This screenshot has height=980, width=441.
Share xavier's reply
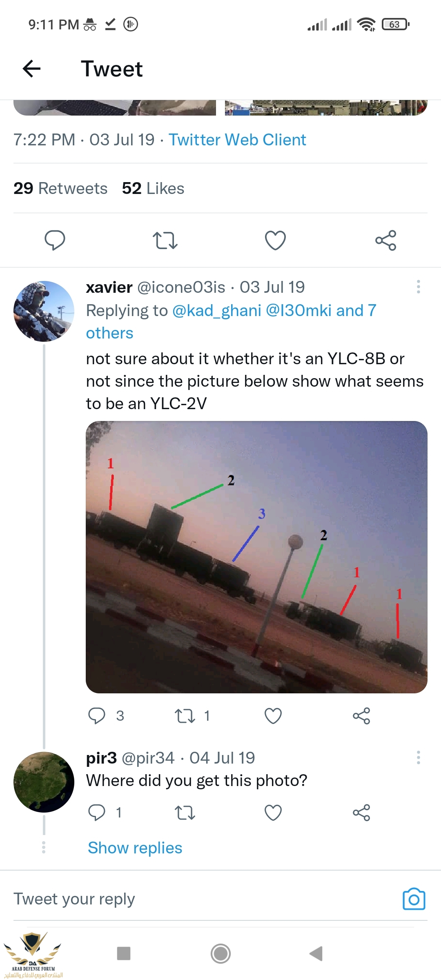[x=361, y=716]
